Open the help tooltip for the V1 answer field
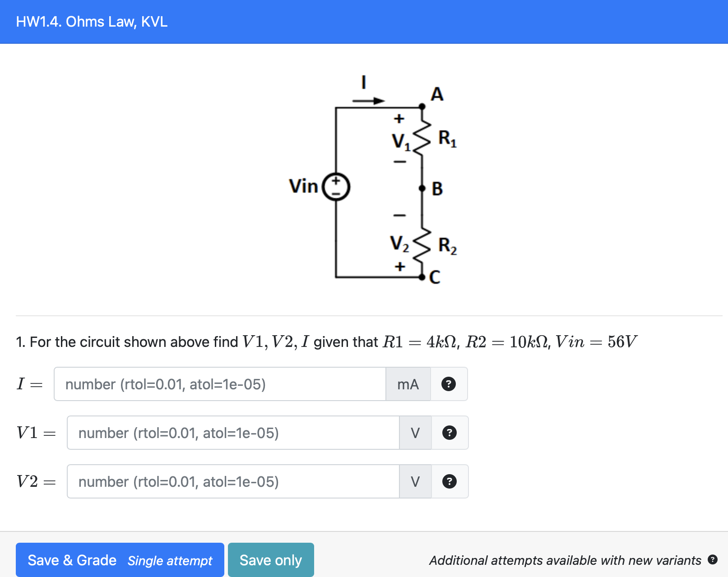The image size is (728, 577). click(x=450, y=433)
